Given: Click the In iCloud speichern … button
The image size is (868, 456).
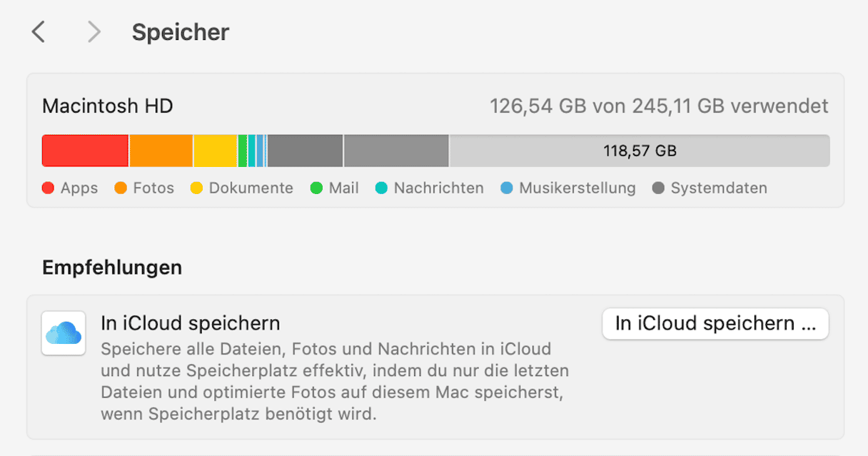Looking at the screenshot, I should click(715, 324).
